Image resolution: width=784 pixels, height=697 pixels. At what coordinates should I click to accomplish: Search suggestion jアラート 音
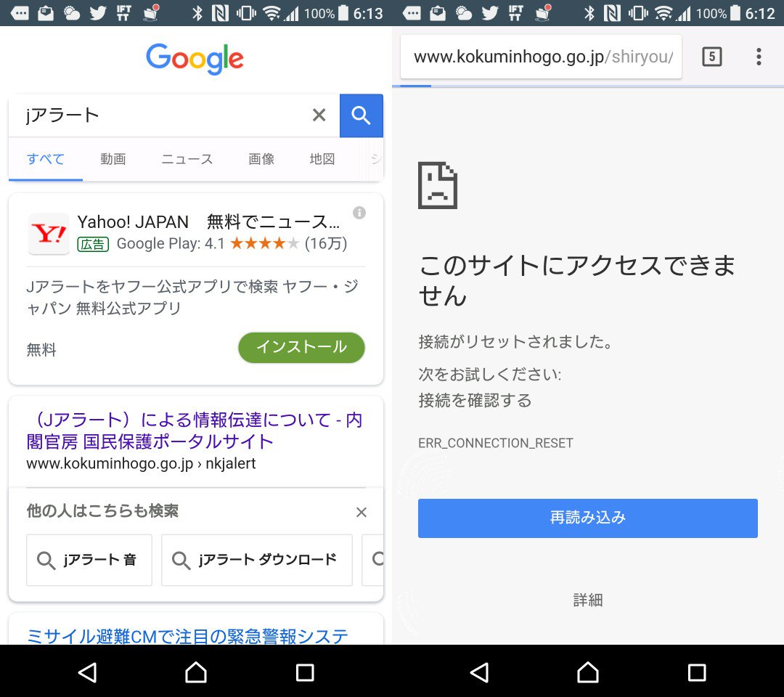[89, 560]
